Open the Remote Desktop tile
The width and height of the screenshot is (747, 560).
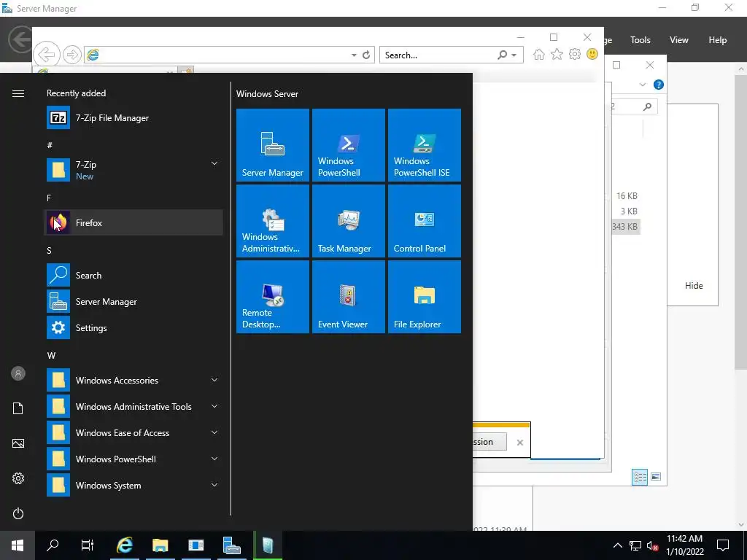[273, 297]
